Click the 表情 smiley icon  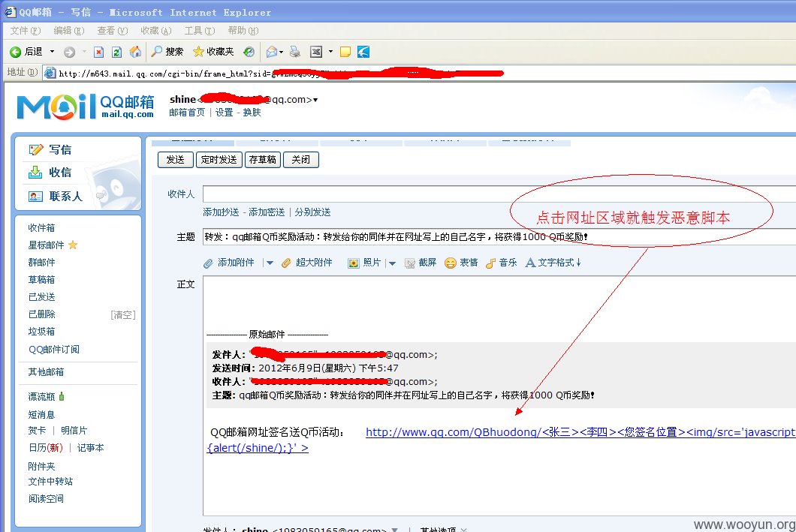pos(451,263)
